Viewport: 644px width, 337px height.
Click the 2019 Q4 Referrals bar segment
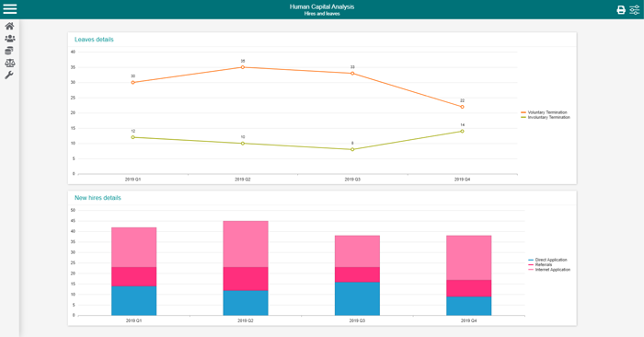coord(469,288)
